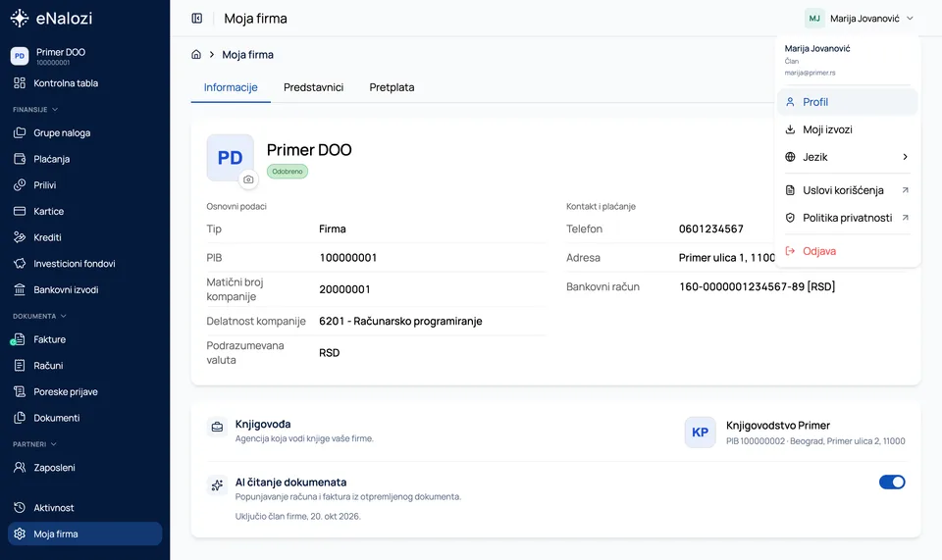This screenshot has height=560, width=942.
Task: Click the Uključio član firme note
Action: click(x=298, y=516)
